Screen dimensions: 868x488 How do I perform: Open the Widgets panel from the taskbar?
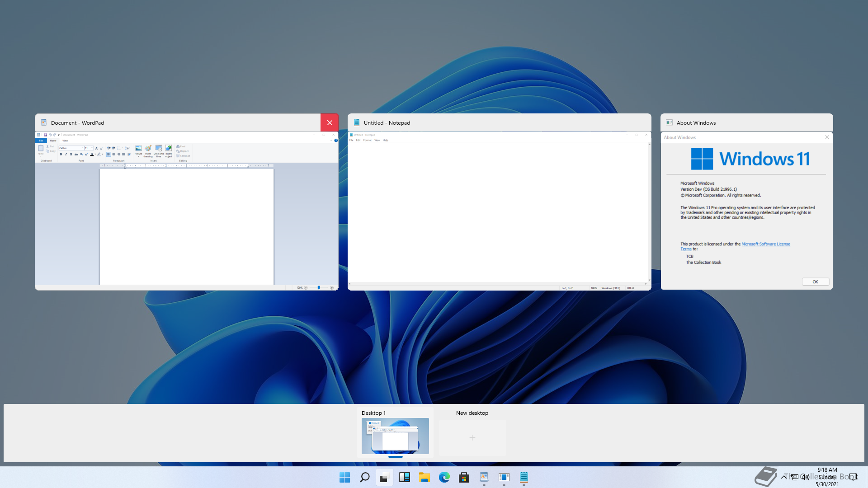point(404,477)
